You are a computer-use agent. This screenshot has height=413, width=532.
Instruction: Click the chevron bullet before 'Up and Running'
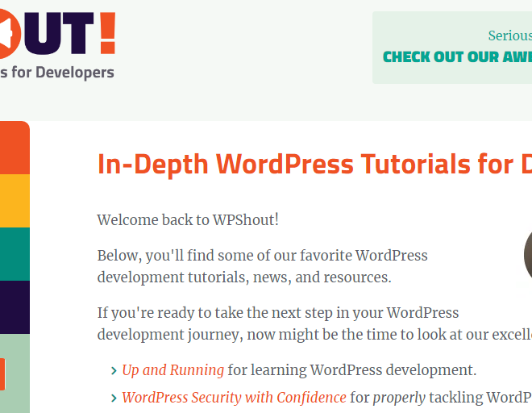point(114,370)
